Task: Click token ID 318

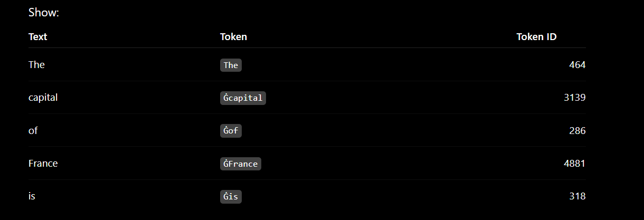Action: point(577,196)
